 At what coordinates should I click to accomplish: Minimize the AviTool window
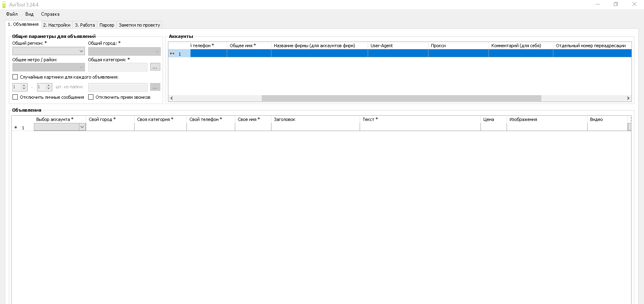pyautogui.click(x=598, y=4)
